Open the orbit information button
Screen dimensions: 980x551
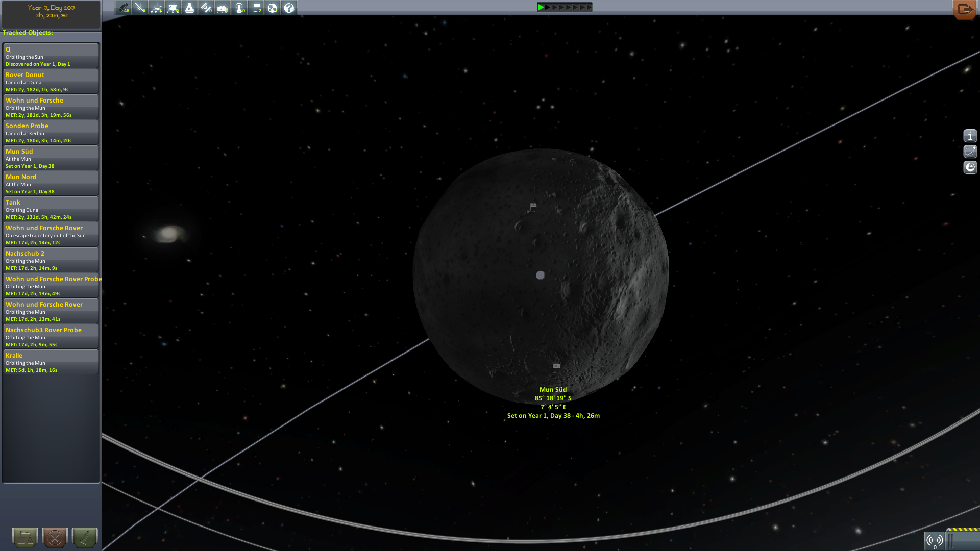pyautogui.click(x=970, y=152)
